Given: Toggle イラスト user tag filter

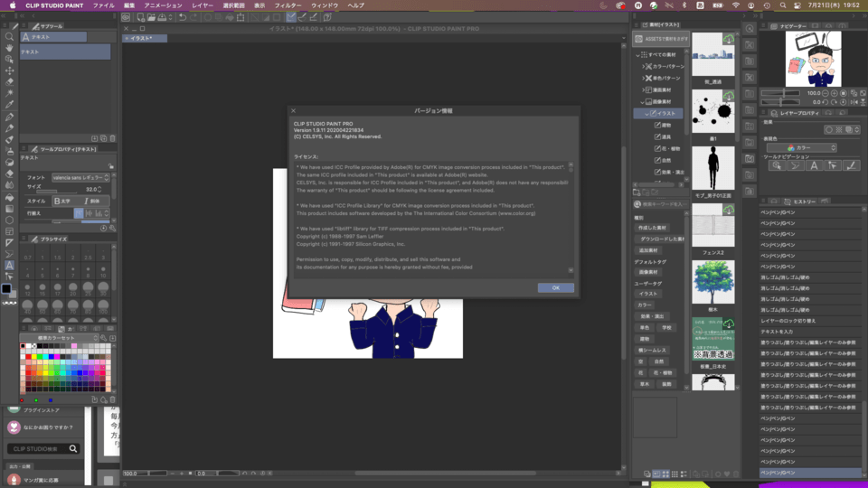Looking at the screenshot, I should [647, 294].
